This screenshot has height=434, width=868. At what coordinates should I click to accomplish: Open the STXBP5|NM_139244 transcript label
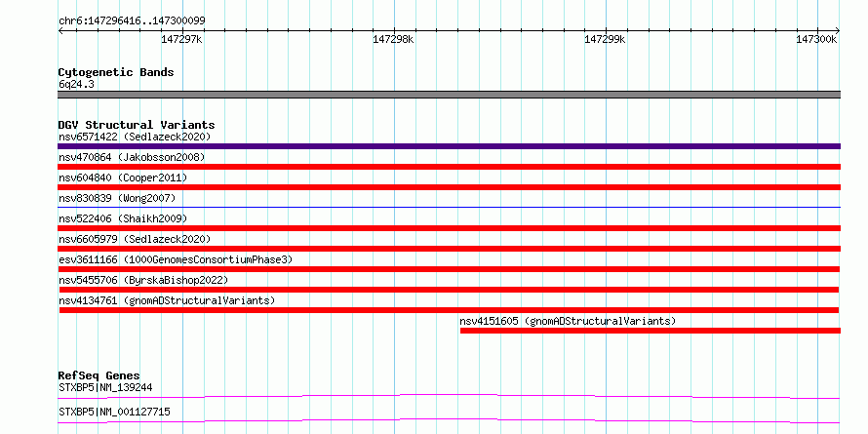(x=105, y=387)
